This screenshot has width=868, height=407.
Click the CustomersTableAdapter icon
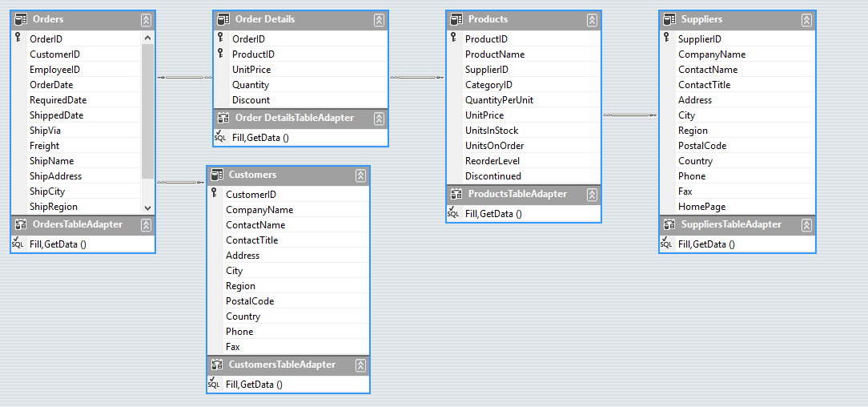click(217, 365)
